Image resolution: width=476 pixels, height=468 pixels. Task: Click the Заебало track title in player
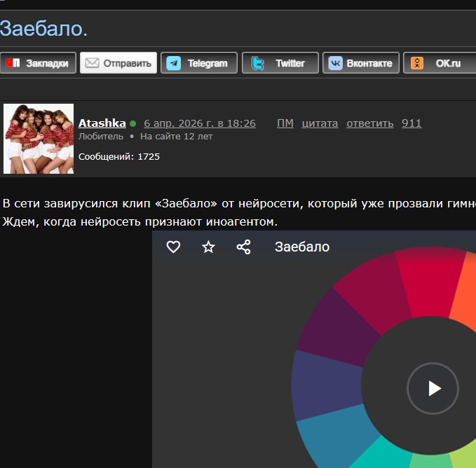point(302,247)
